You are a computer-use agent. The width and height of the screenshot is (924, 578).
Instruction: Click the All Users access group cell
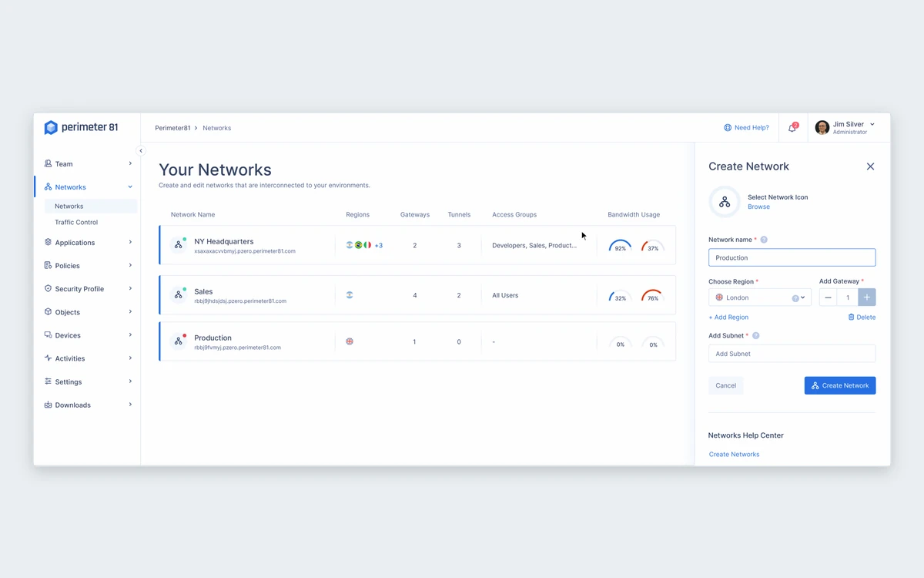[x=505, y=295]
